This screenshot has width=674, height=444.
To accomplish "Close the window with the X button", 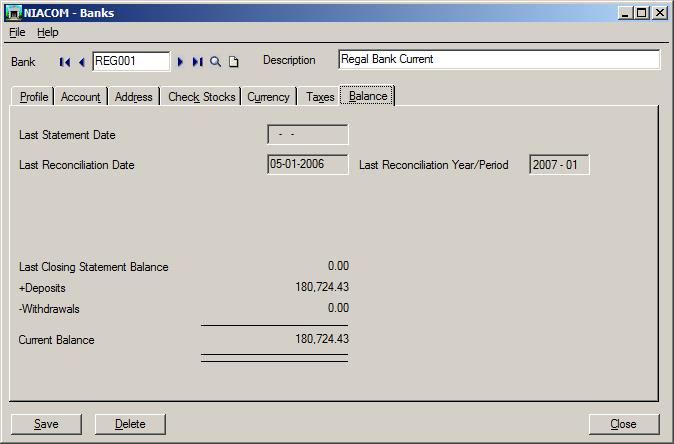I will pyautogui.click(x=659, y=12).
